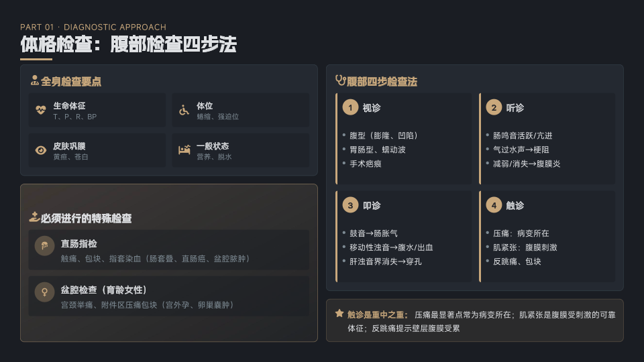This screenshot has width=644, height=362.
Task: Select the number 2 circle for 听诊
Action: [x=494, y=107]
